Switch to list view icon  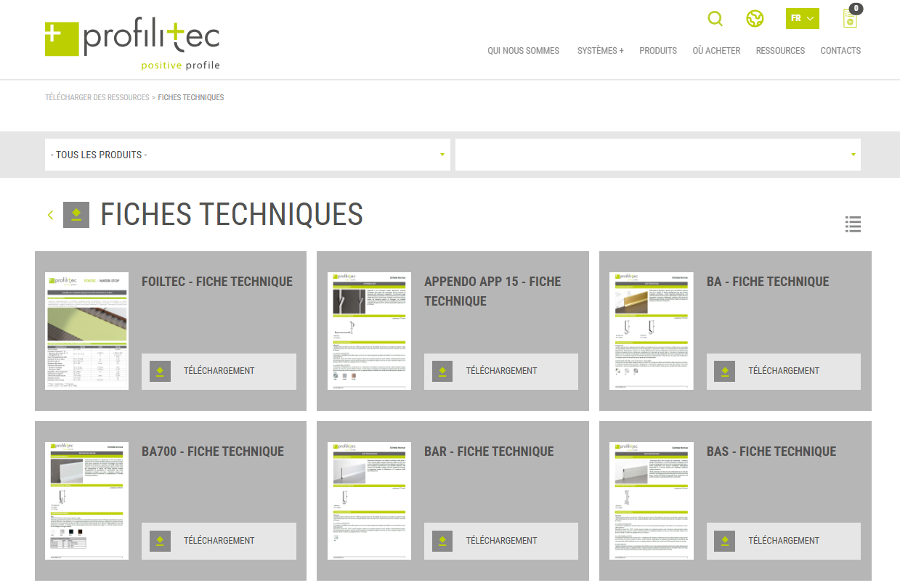click(853, 224)
